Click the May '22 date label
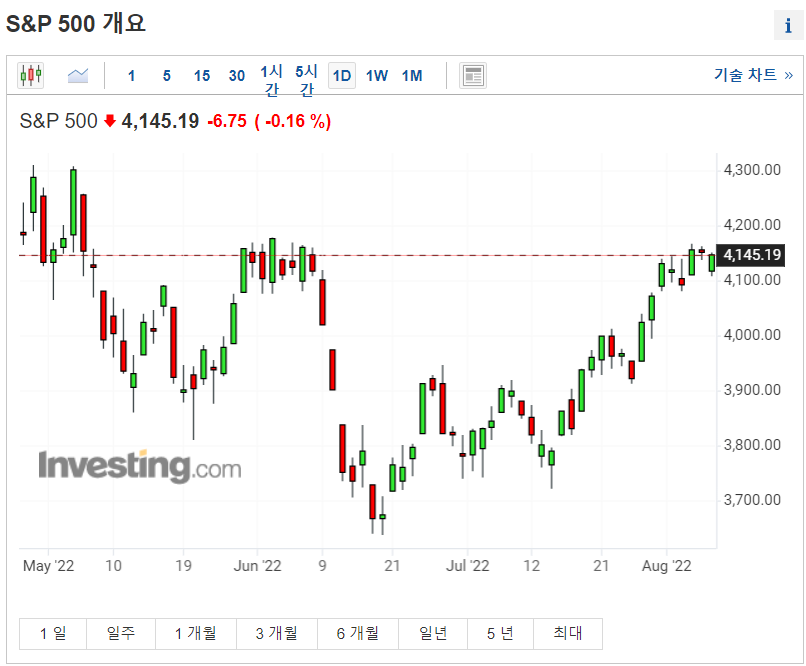Image resolution: width=806 pixels, height=666 pixels. click(48, 566)
